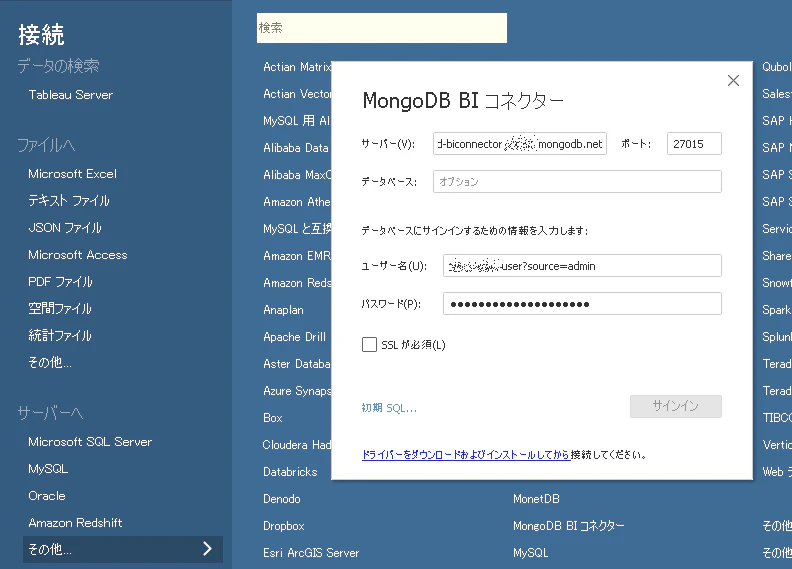Viewport: 792px width, 569px height.
Task: Pick MySQL と互換 connector
Action: (x=297, y=229)
